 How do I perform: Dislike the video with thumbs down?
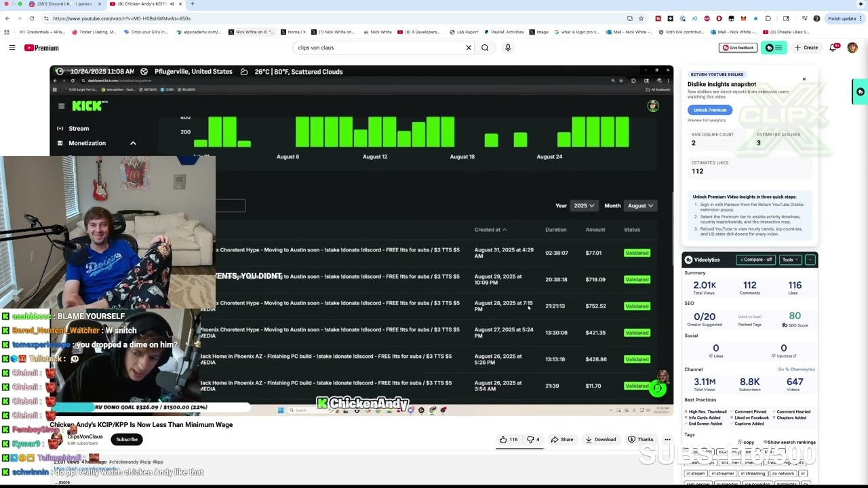coord(533,439)
